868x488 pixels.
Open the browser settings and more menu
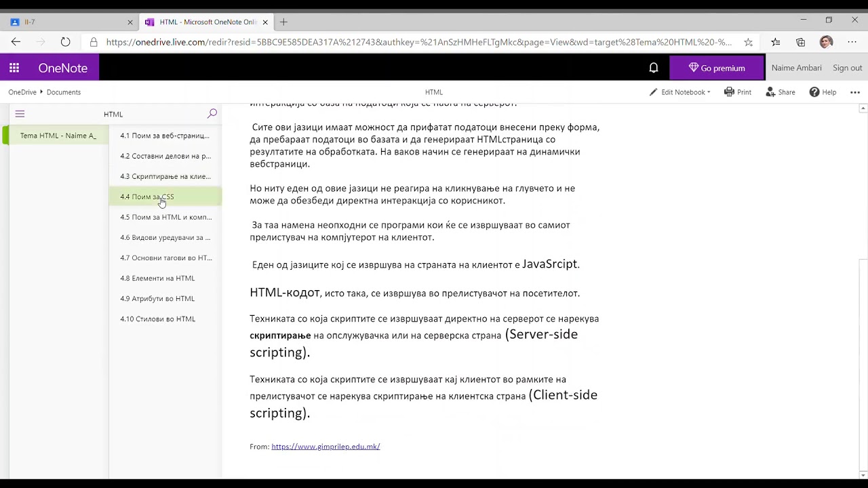coord(852,42)
